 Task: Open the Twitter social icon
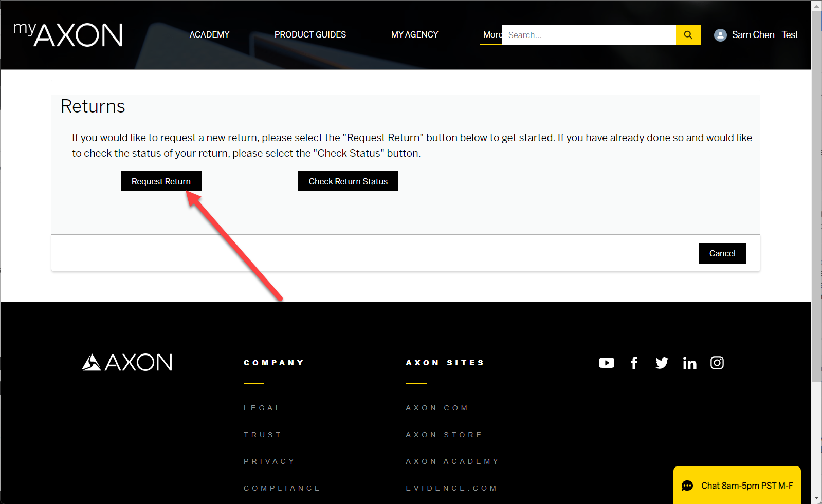tap(662, 363)
